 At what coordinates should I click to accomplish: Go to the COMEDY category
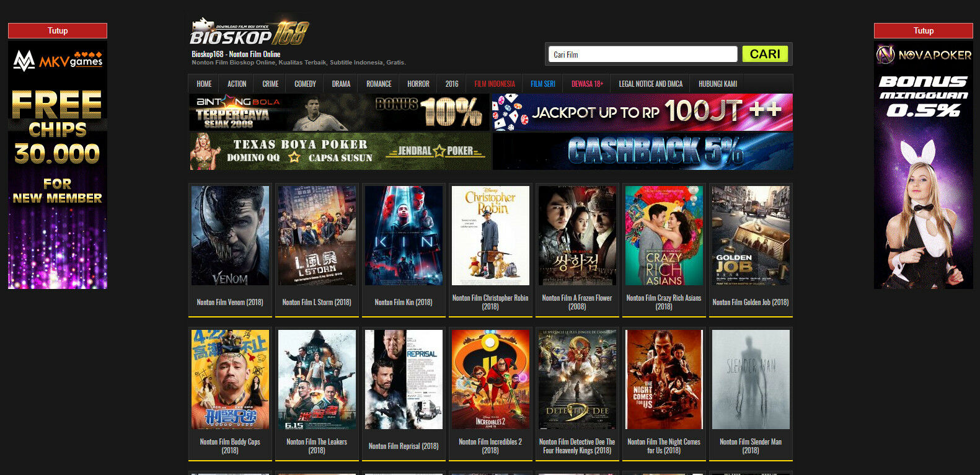pos(305,84)
